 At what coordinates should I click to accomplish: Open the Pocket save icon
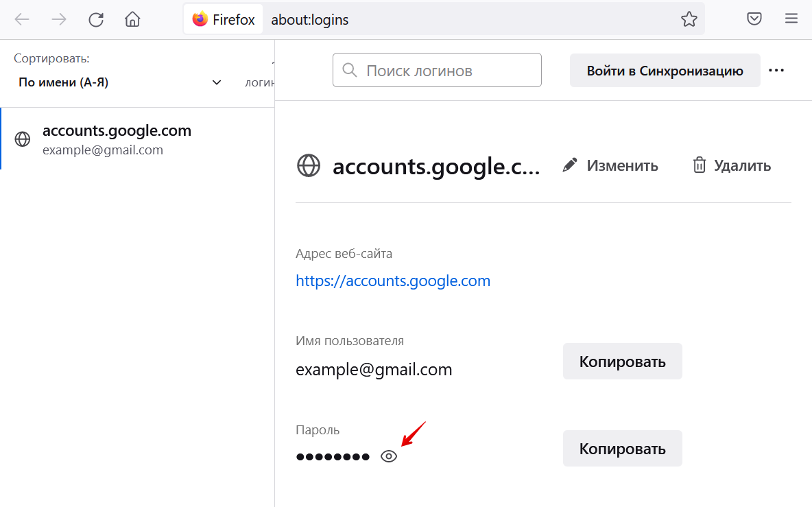tap(754, 19)
